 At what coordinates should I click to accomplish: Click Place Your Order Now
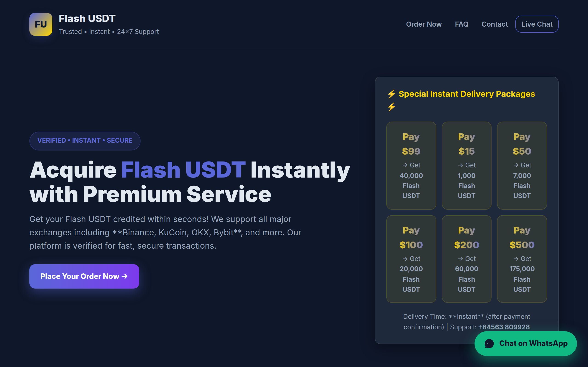pos(84,276)
